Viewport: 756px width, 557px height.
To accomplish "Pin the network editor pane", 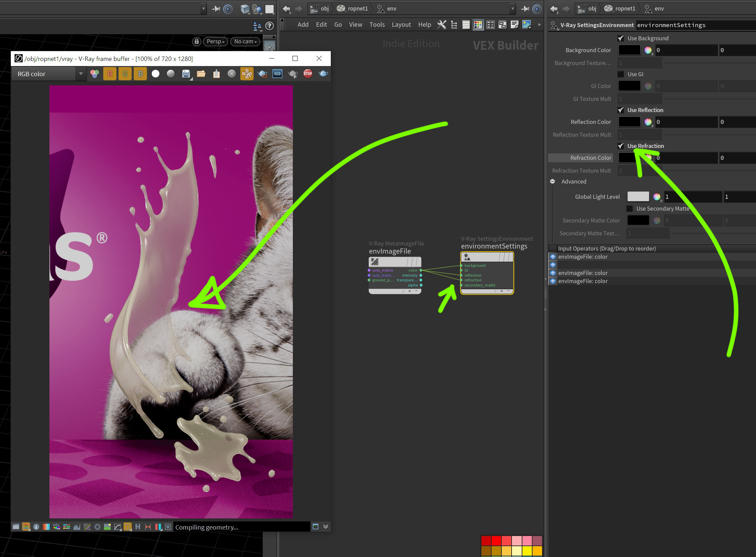I will click(x=525, y=9).
